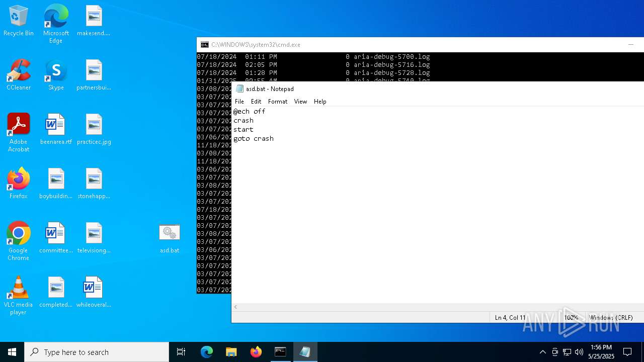
Task: Launch Microsoft Edge from desktop shortcut
Action: (x=56, y=24)
